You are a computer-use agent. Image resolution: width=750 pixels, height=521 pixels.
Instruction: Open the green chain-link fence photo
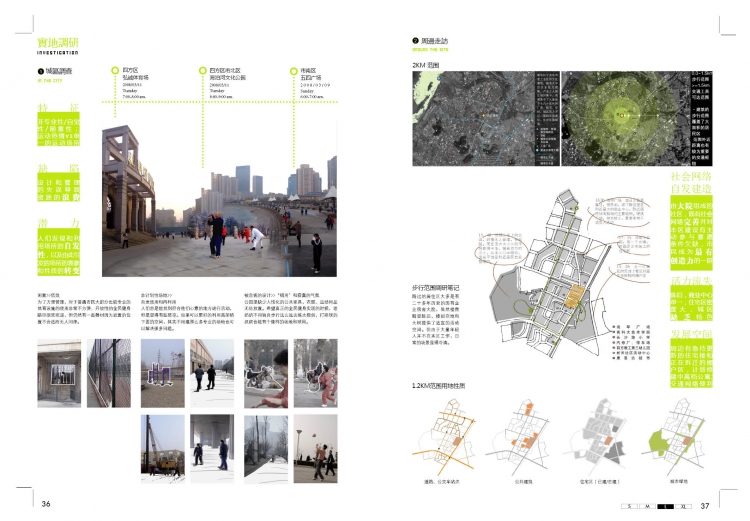point(109,374)
